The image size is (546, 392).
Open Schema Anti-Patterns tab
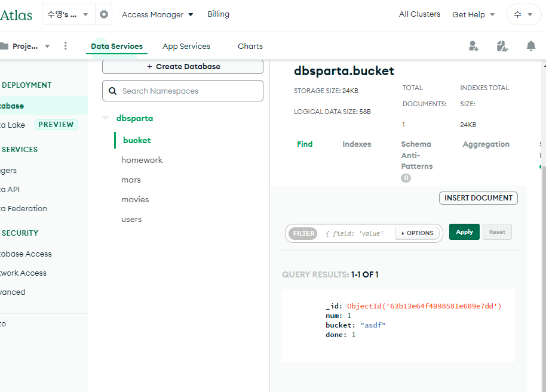click(416, 155)
